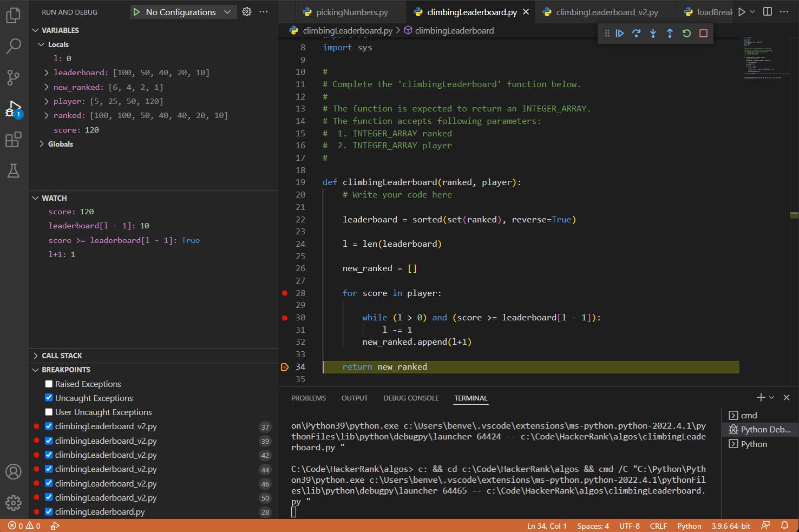Enable User Uncaught Exceptions breakpoint
Image resolution: width=799 pixels, height=532 pixels.
[x=49, y=412]
